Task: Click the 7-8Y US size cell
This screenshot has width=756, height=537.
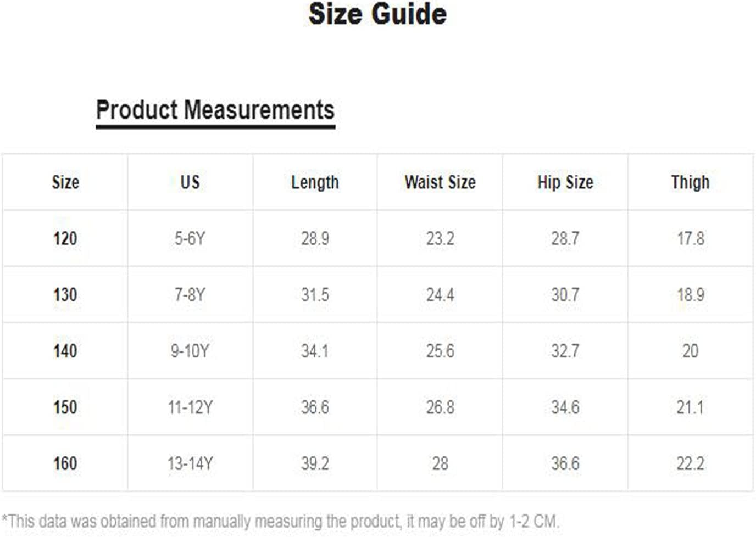Action: [190, 295]
